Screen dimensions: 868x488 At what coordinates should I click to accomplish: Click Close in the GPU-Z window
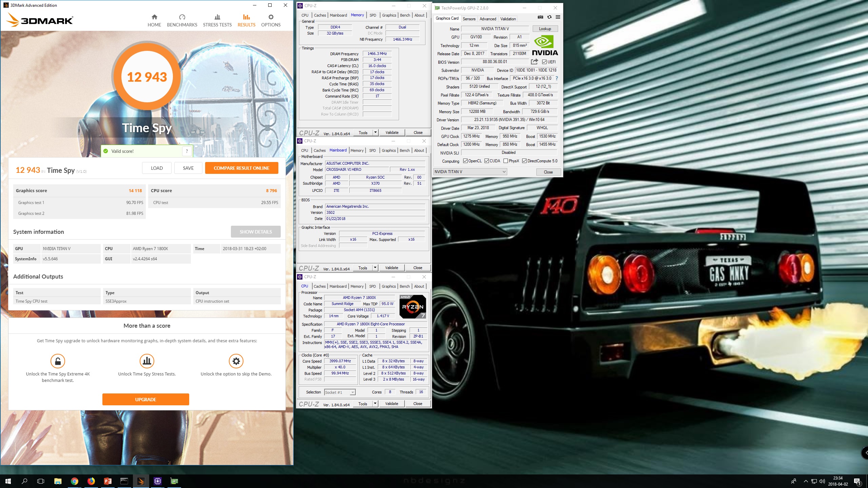tap(548, 172)
